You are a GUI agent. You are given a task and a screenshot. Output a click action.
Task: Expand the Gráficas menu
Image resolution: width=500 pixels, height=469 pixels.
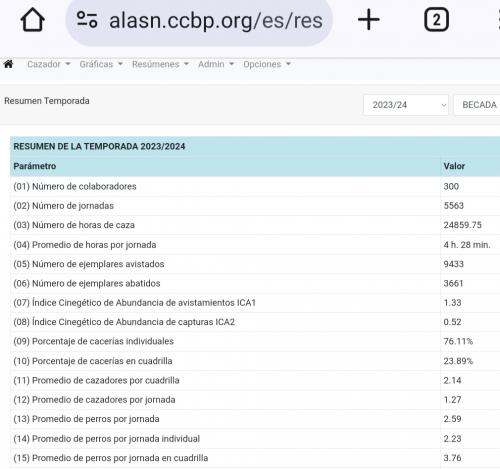[x=101, y=64]
